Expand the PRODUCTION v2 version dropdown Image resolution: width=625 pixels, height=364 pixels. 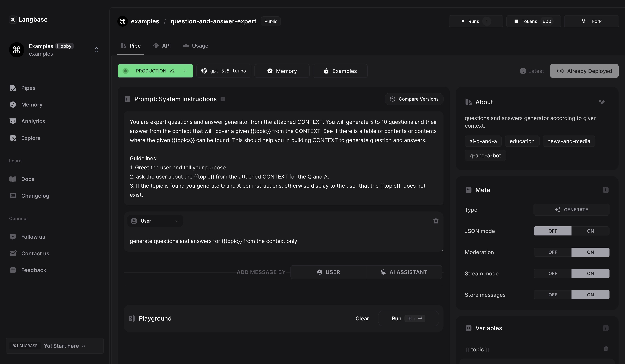(155, 71)
